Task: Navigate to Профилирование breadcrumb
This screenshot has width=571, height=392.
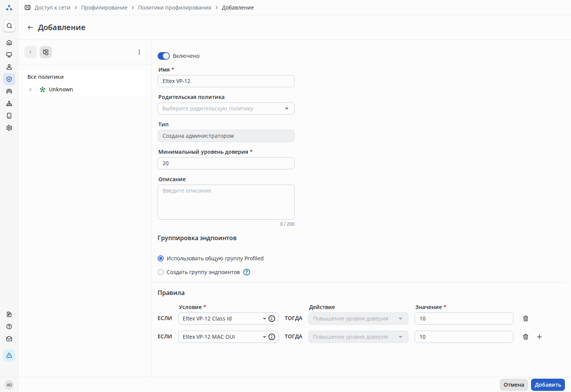Action: coord(104,8)
